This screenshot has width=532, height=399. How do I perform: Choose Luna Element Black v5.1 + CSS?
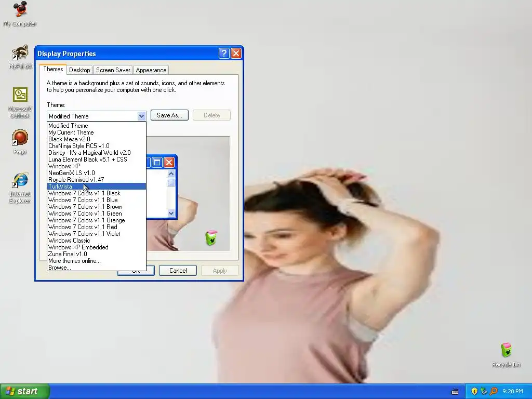(x=96, y=159)
